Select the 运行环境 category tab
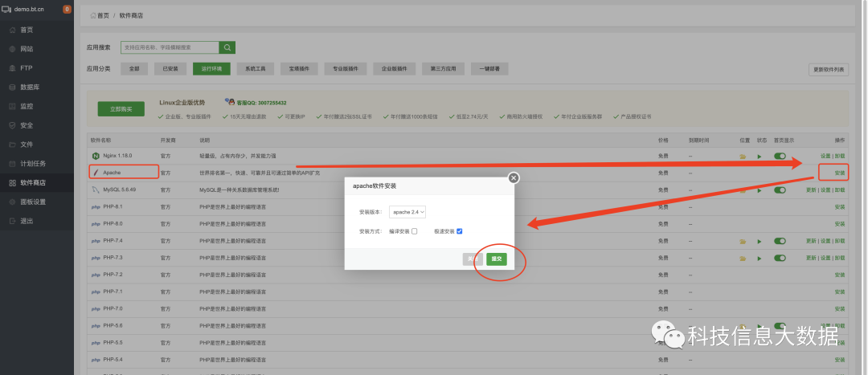Viewport: 868px width, 375px height. (x=211, y=69)
